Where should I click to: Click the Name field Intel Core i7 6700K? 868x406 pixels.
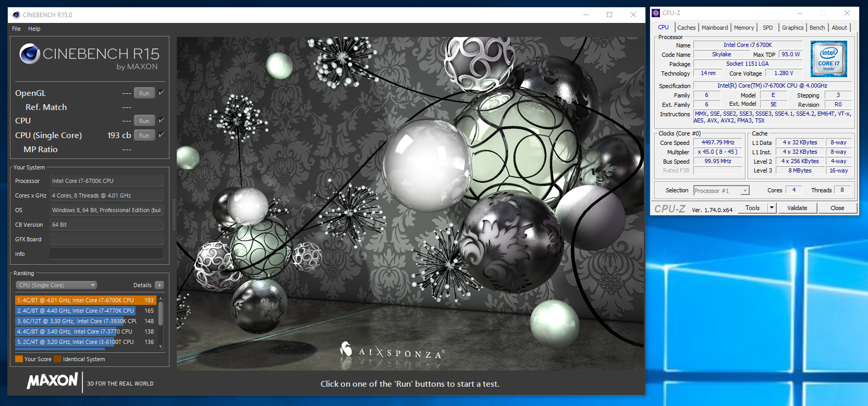[x=748, y=45]
